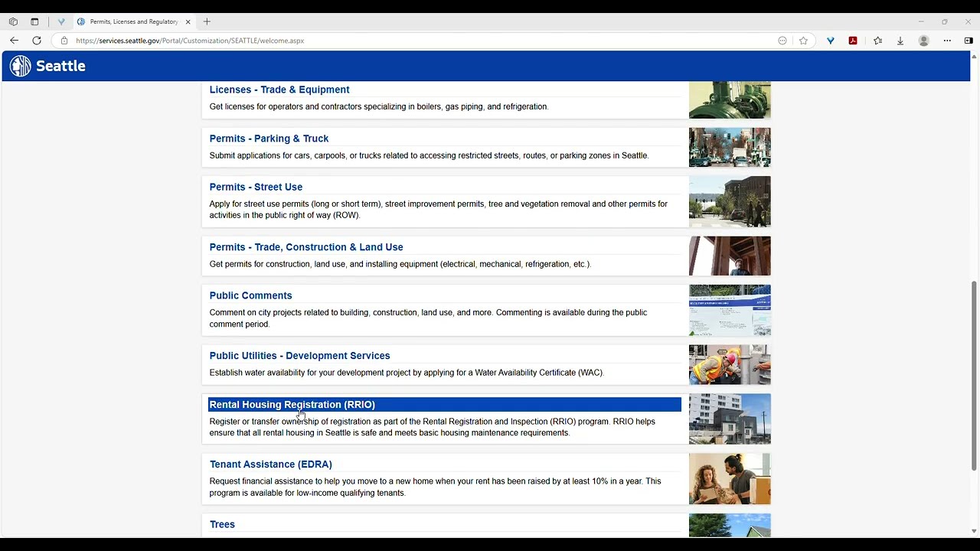
Task: Open the Public Comments link
Action: click(x=250, y=295)
